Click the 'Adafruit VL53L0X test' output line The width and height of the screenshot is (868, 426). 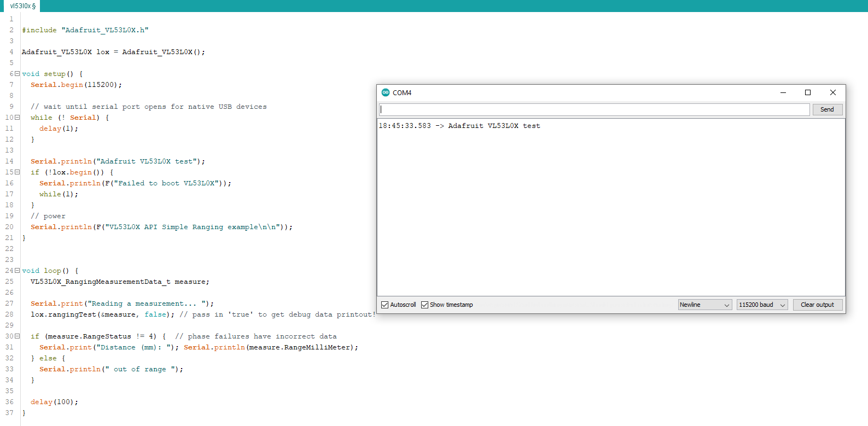click(493, 126)
